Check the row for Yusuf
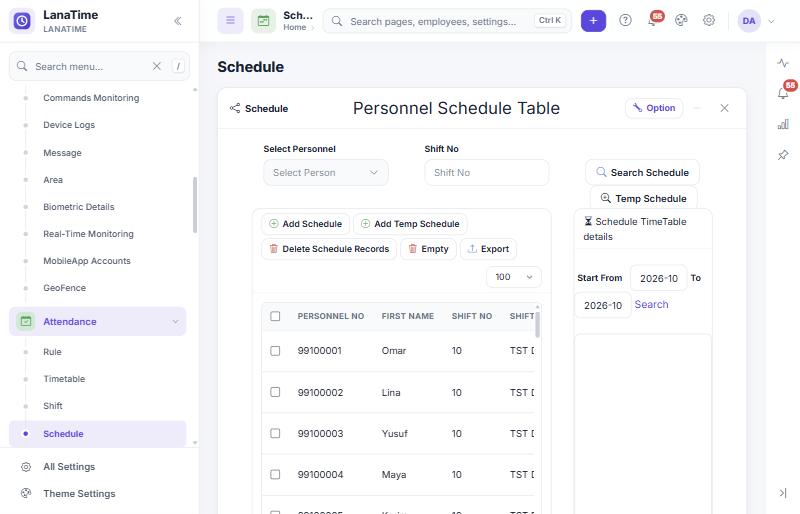 pyautogui.click(x=275, y=433)
